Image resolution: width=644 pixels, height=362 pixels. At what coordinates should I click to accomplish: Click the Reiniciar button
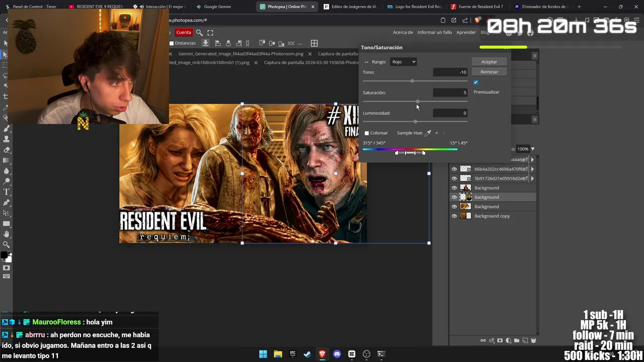(489, 72)
